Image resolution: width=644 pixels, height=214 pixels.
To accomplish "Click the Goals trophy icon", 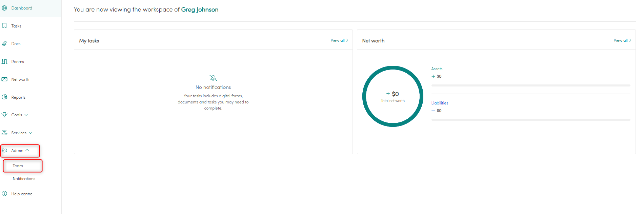I will pos(4,115).
